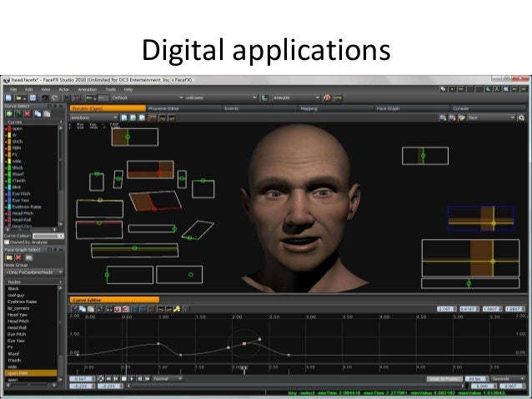This screenshot has height=399, width=532.
Task: Select the highlighted open-PBM node
Action: 31,373
